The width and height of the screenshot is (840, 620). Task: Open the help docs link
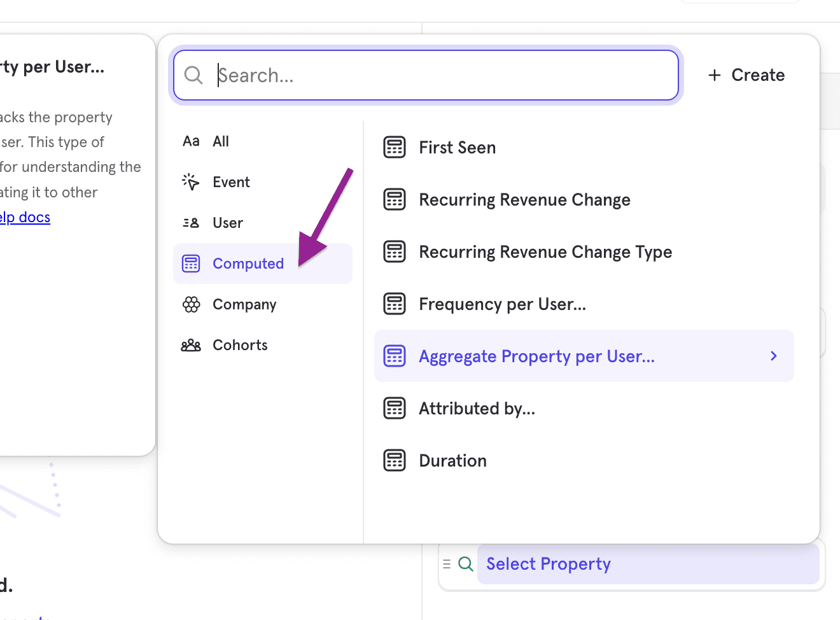coord(25,218)
